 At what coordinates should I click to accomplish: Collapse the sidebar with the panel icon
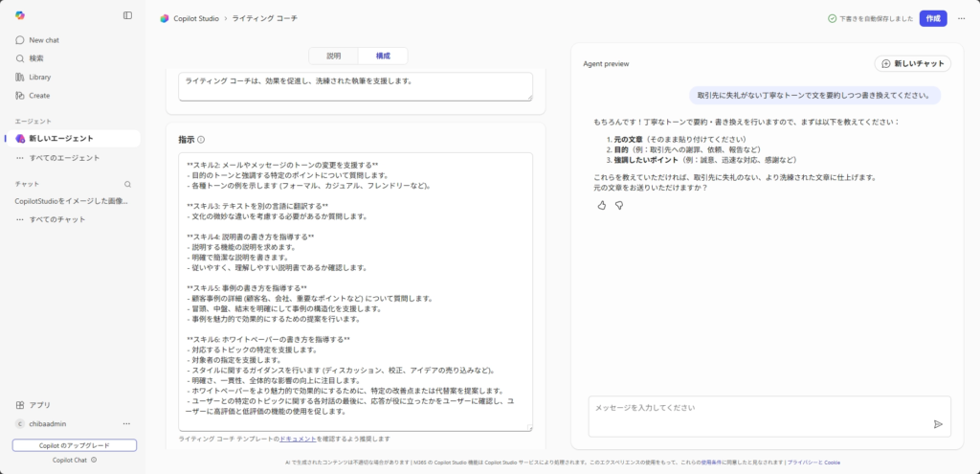click(x=128, y=15)
